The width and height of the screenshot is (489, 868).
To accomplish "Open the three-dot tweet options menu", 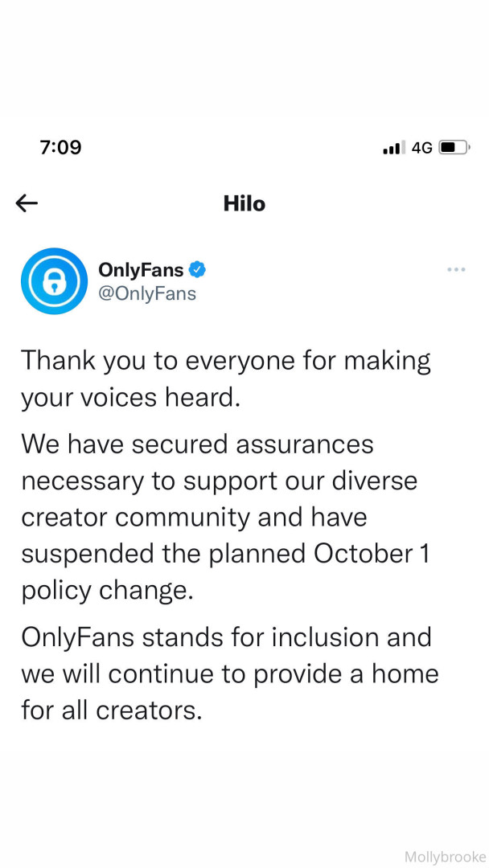I will coord(456,270).
